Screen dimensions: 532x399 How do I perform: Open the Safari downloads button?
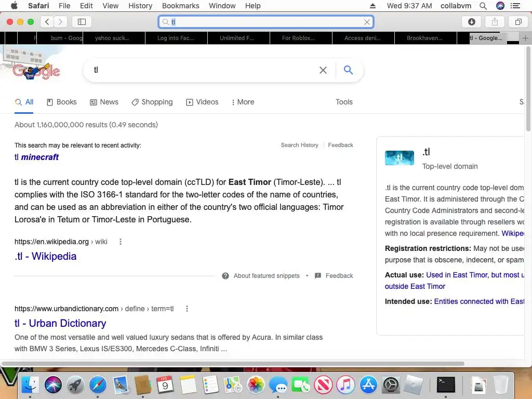[472, 22]
